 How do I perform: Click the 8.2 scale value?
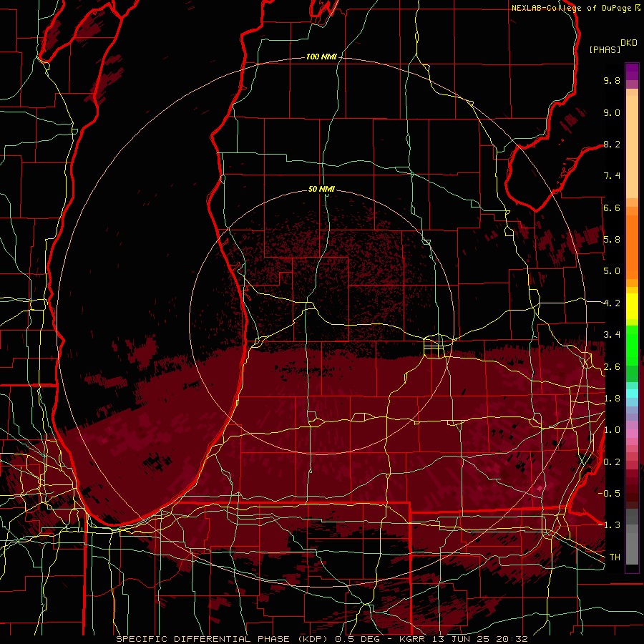(x=612, y=144)
